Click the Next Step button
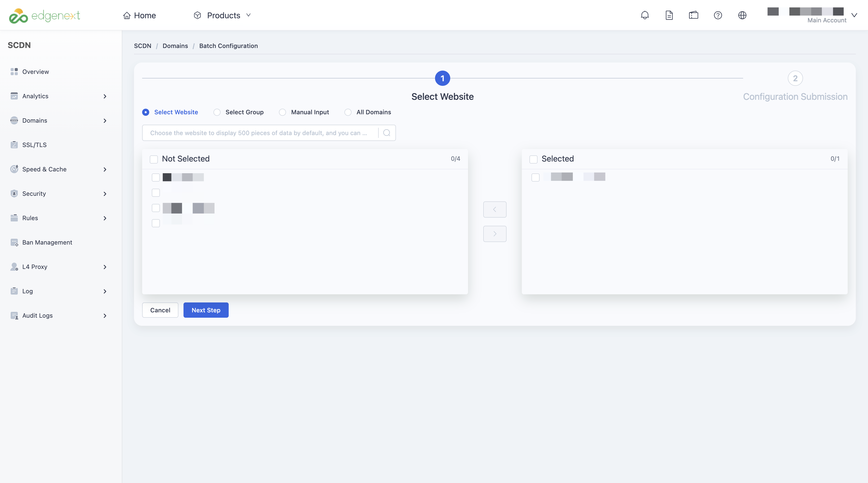 click(206, 310)
